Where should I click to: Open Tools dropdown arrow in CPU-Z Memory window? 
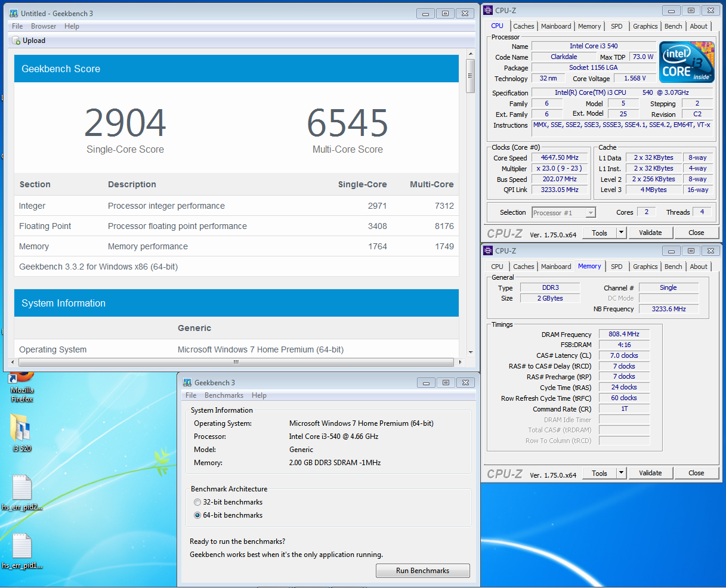pos(621,473)
